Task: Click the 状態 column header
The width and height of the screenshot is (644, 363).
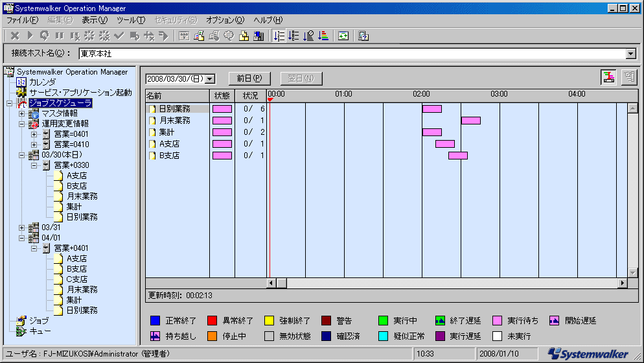Action: (x=222, y=96)
